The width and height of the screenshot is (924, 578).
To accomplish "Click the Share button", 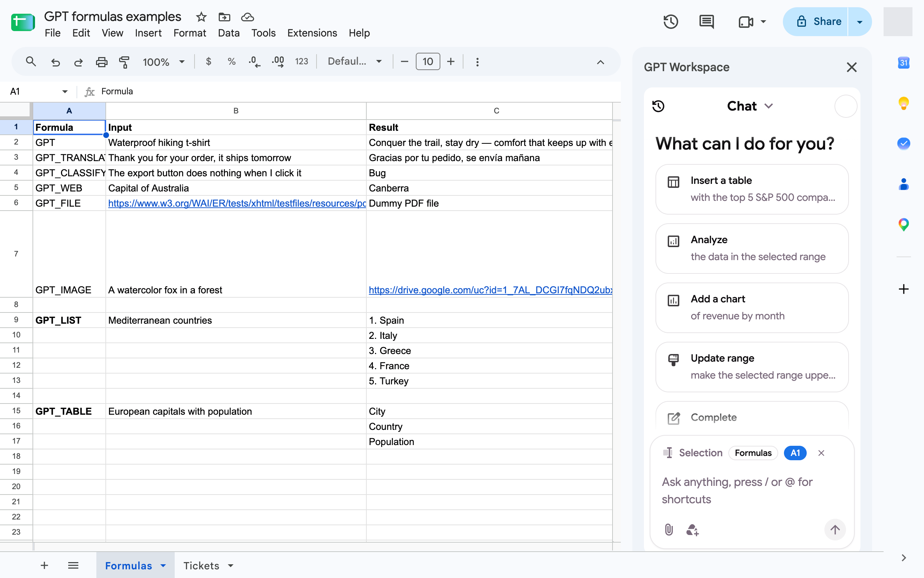I will pos(816,22).
